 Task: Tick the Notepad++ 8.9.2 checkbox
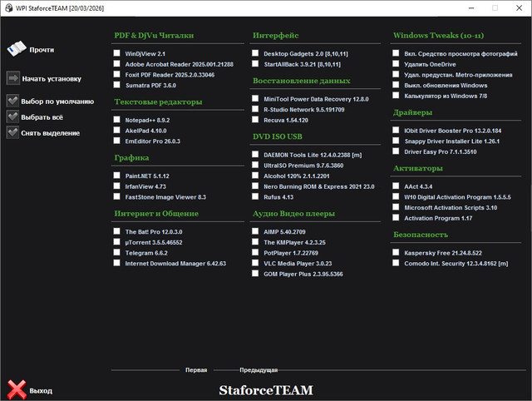[x=116, y=120]
